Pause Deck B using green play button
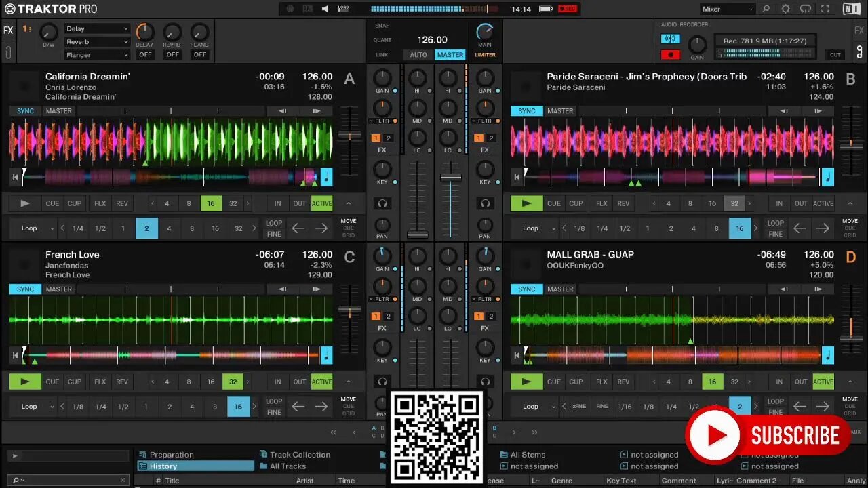868x488 pixels. pyautogui.click(x=527, y=203)
